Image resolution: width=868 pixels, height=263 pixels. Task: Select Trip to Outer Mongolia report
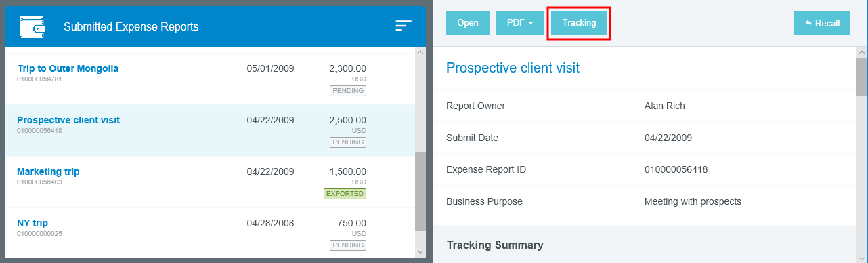(68, 68)
